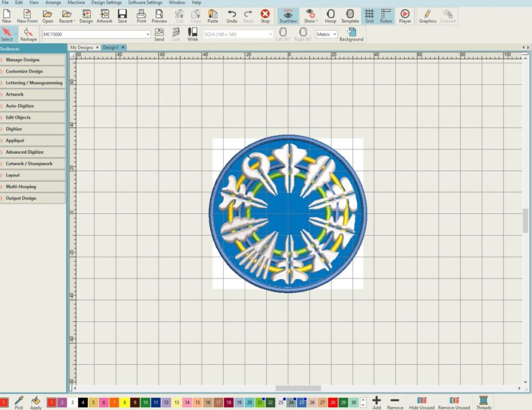Click the Remove color button
The image size is (532, 410).
(x=395, y=403)
